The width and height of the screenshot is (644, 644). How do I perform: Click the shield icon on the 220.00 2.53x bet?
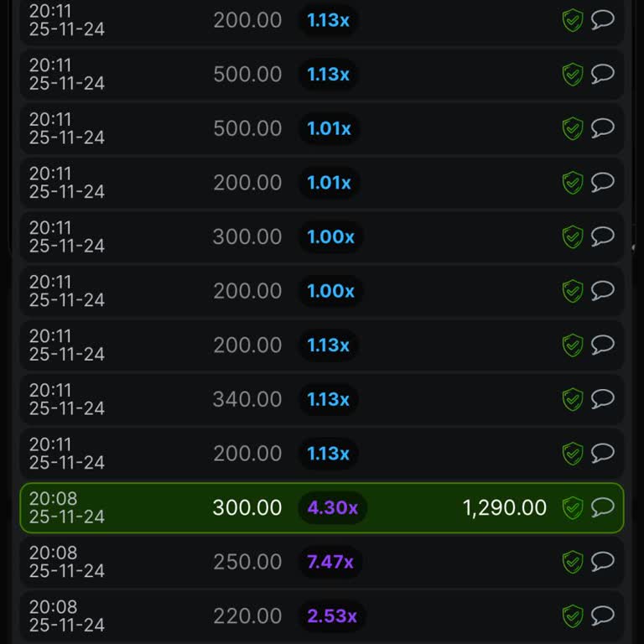[x=573, y=615]
